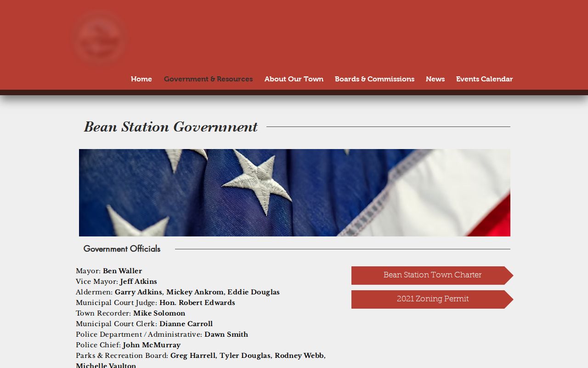Viewport: 588px width, 368px height.
Task: Open the About Our Town menu item
Action: pyautogui.click(x=294, y=79)
